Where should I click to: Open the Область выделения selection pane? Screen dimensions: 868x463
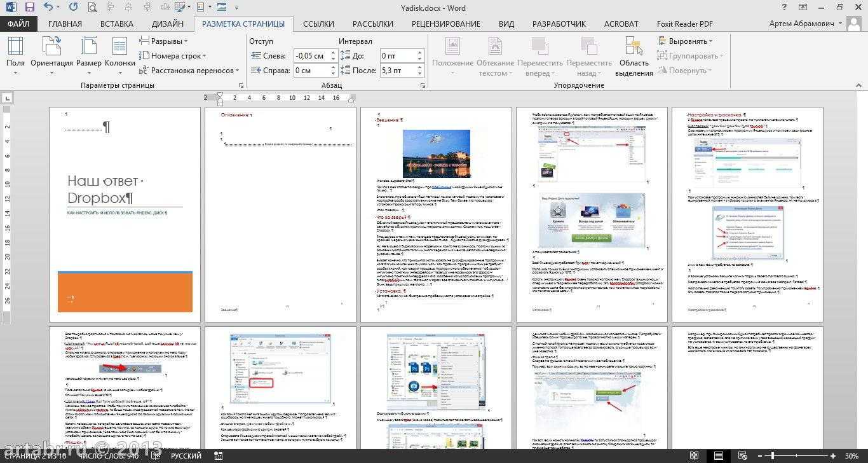coord(634,57)
